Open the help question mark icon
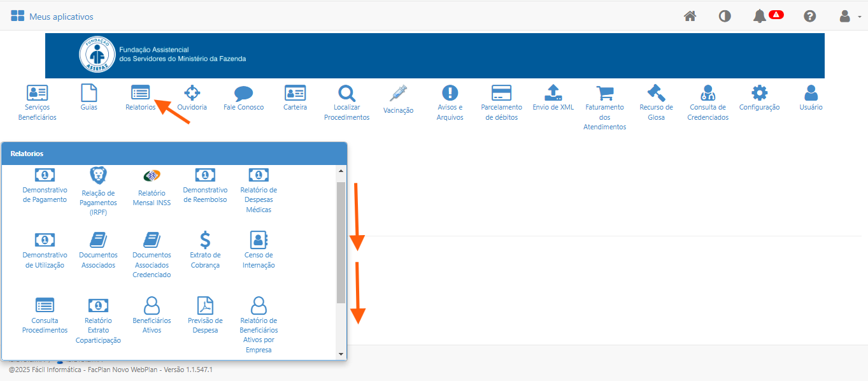The height and width of the screenshot is (381, 868). point(810,16)
